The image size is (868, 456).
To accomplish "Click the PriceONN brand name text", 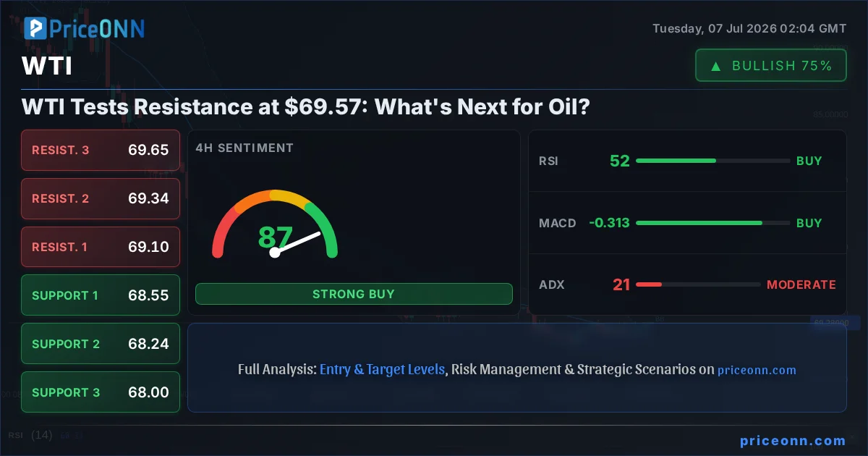I will tap(98, 28).
